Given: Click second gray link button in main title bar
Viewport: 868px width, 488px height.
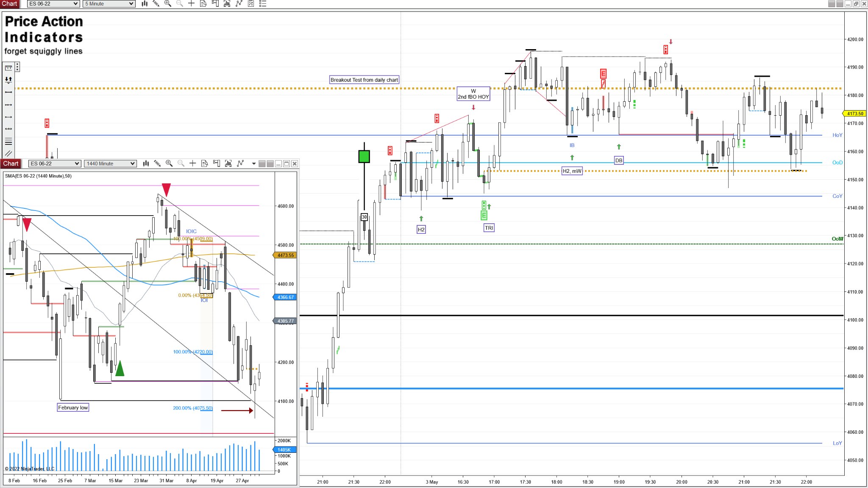Looking at the screenshot, I should point(840,4).
